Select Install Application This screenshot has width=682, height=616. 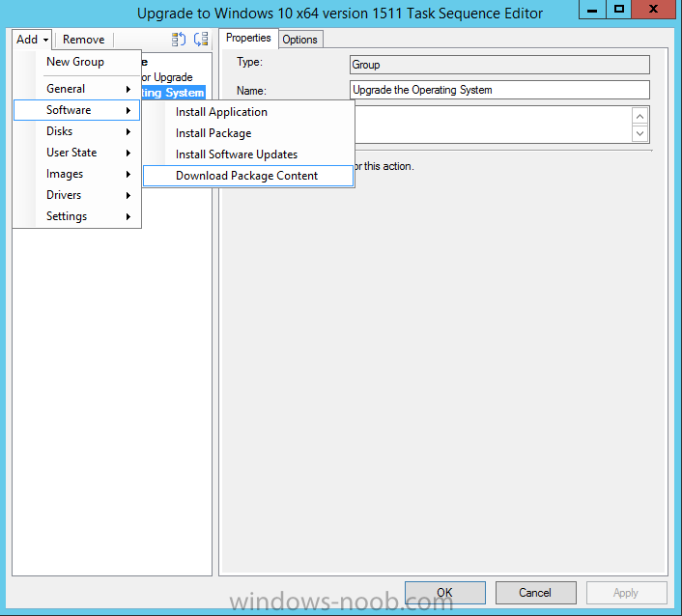tap(248, 112)
